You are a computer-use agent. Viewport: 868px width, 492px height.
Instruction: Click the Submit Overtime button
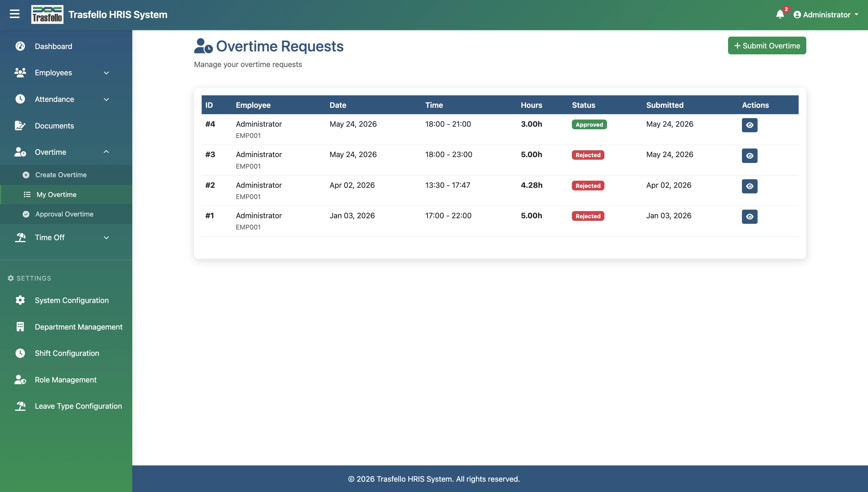click(767, 45)
